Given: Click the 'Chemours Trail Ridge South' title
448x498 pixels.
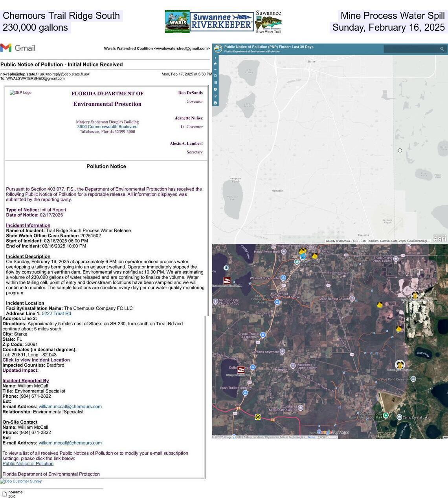Looking at the screenshot, I should 61,16.
